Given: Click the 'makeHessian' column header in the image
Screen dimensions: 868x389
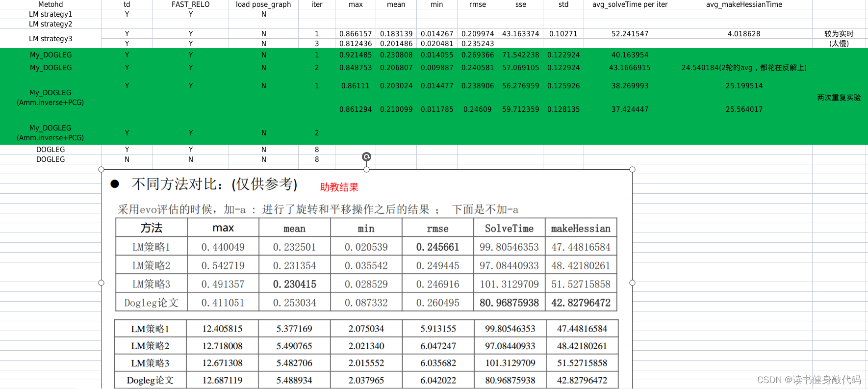Looking at the screenshot, I should tap(581, 229).
